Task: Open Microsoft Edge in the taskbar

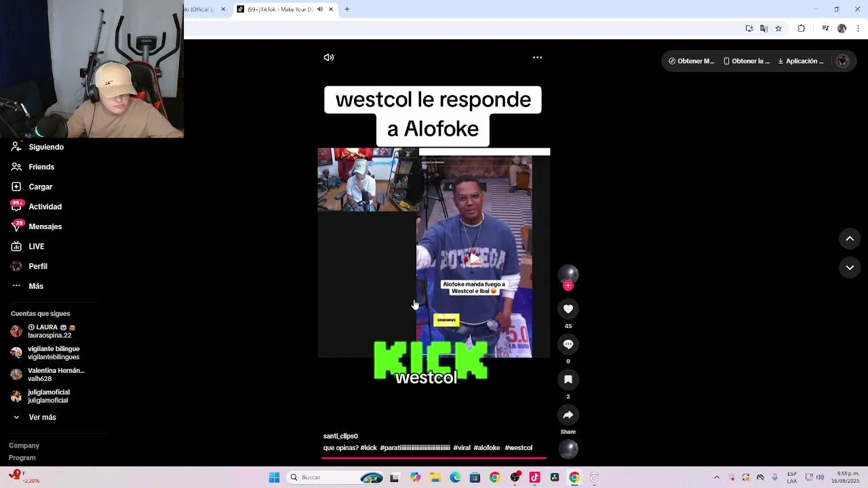Action: click(455, 477)
